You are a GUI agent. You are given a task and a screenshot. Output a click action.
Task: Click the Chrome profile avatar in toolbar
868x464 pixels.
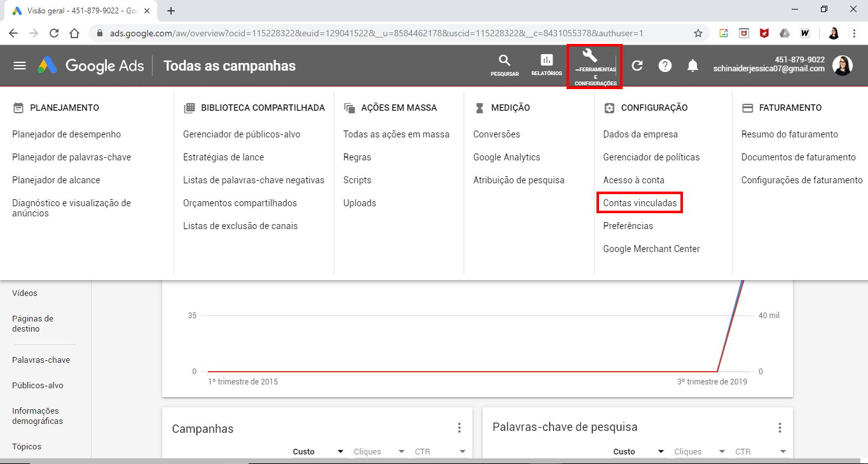[834, 33]
